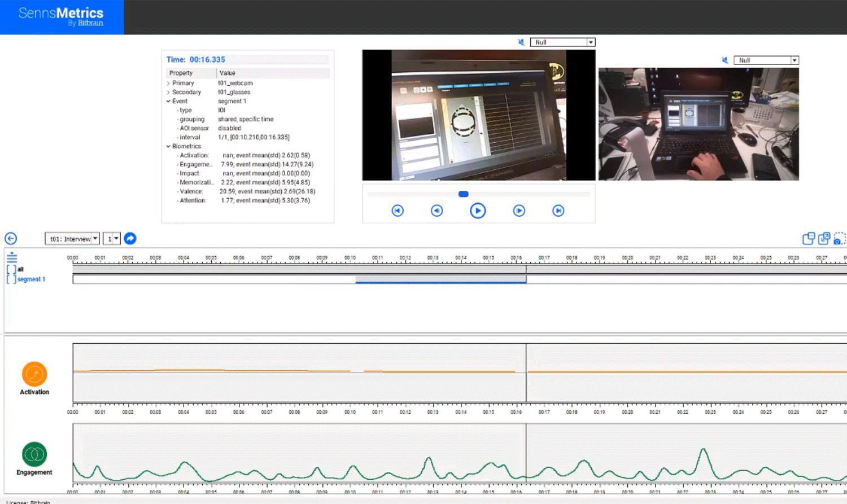Click the video seek slider handle

click(463, 194)
